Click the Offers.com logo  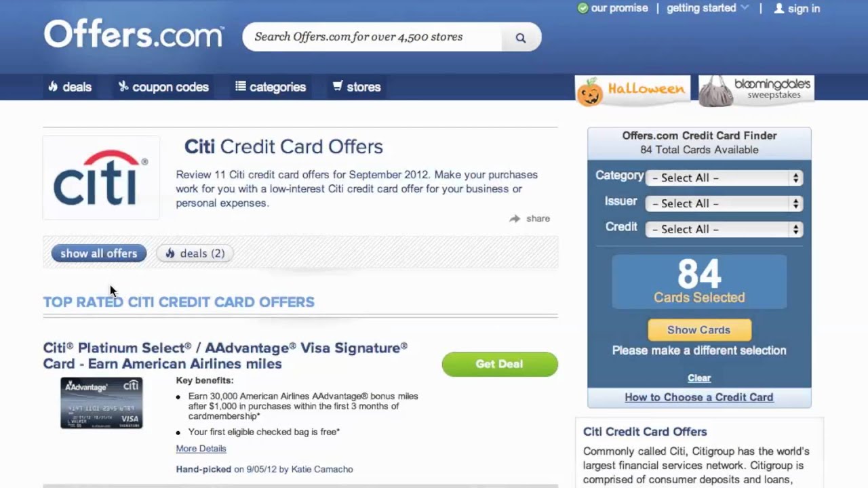click(134, 34)
